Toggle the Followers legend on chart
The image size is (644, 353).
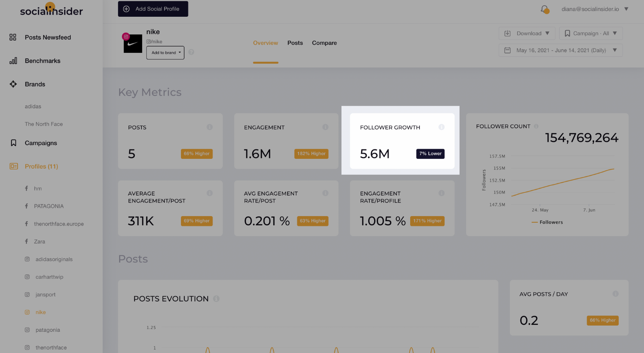pyautogui.click(x=547, y=222)
